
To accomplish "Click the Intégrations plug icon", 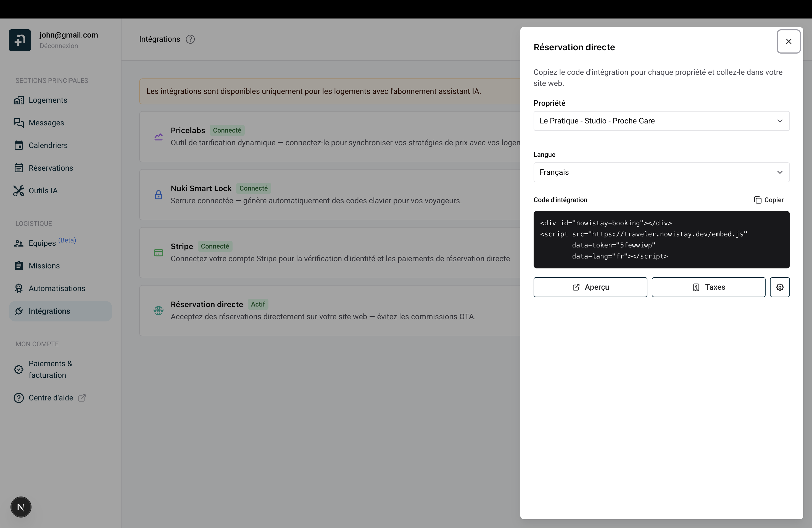I will tap(19, 311).
